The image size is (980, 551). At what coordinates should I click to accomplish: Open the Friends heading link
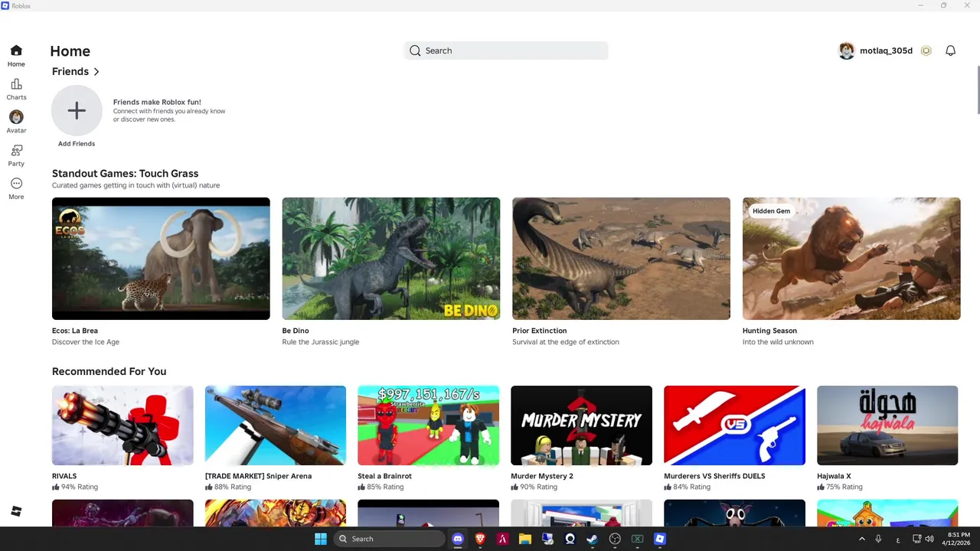[x=70, y=71]
